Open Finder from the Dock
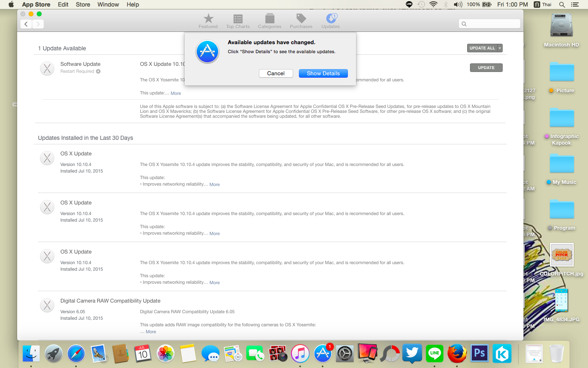This screenshot has width=588, height=368. (31, 353)
